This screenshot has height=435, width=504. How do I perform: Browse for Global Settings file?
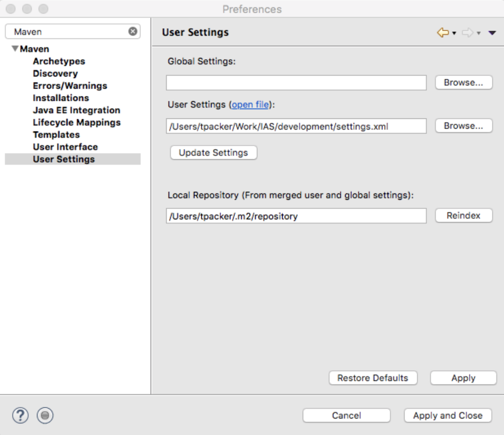[x=464, y=82]
